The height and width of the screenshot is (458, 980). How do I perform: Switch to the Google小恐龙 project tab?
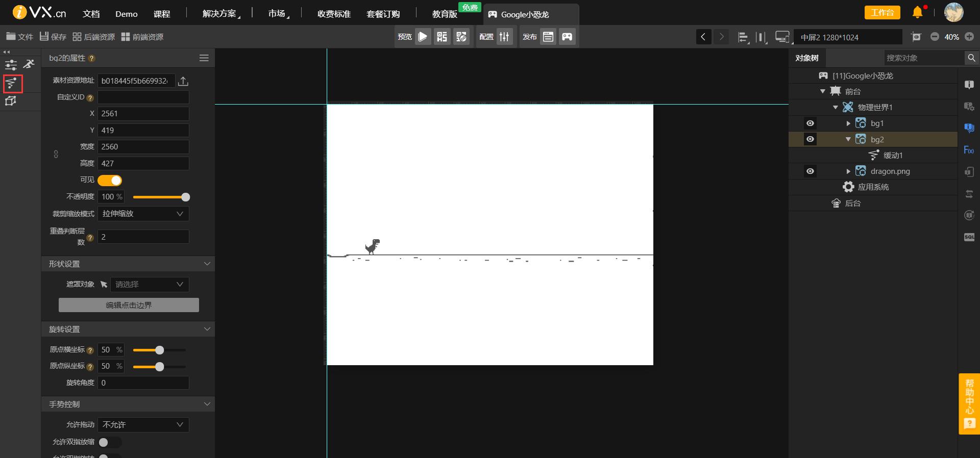coord(530,14)
